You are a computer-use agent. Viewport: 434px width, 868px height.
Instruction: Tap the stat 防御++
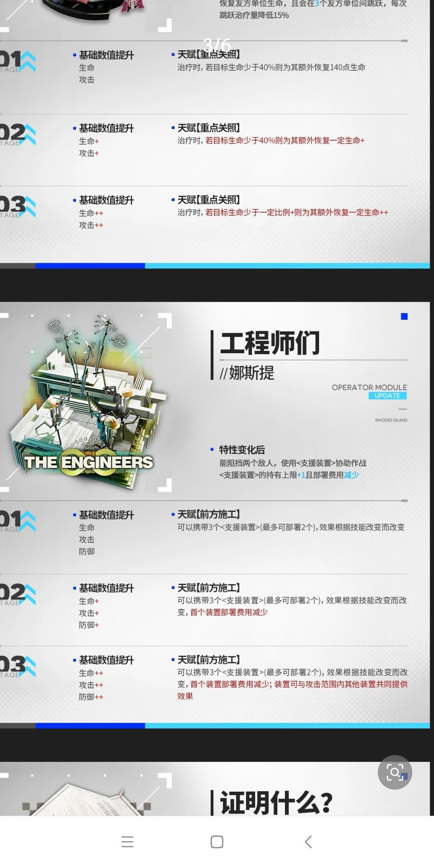pos(91,697)
